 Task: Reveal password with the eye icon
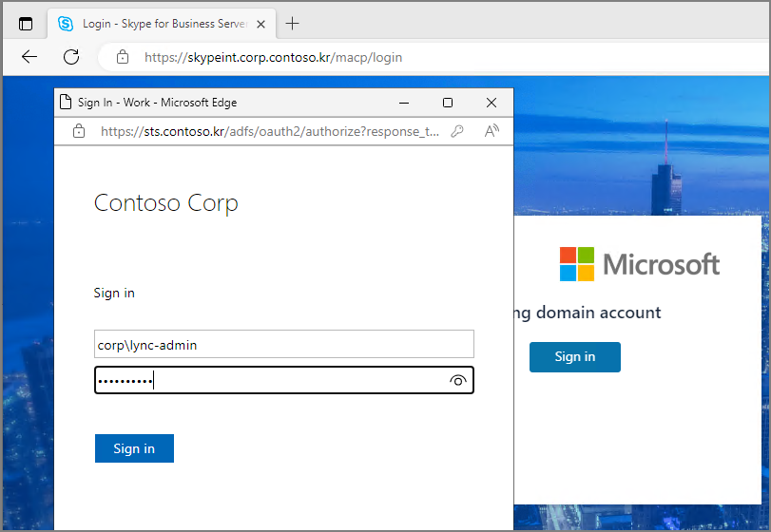click(x=458, y=380)
